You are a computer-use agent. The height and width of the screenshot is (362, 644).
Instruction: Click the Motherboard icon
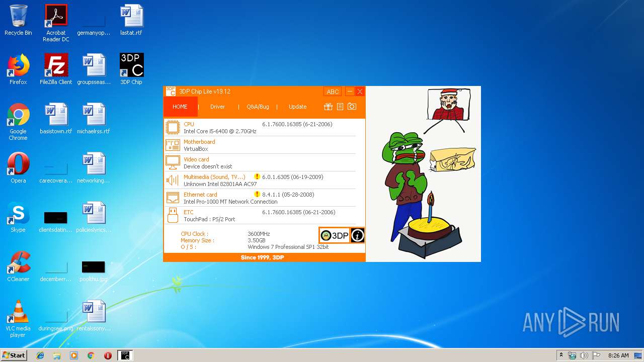click(x=173, y=145)
